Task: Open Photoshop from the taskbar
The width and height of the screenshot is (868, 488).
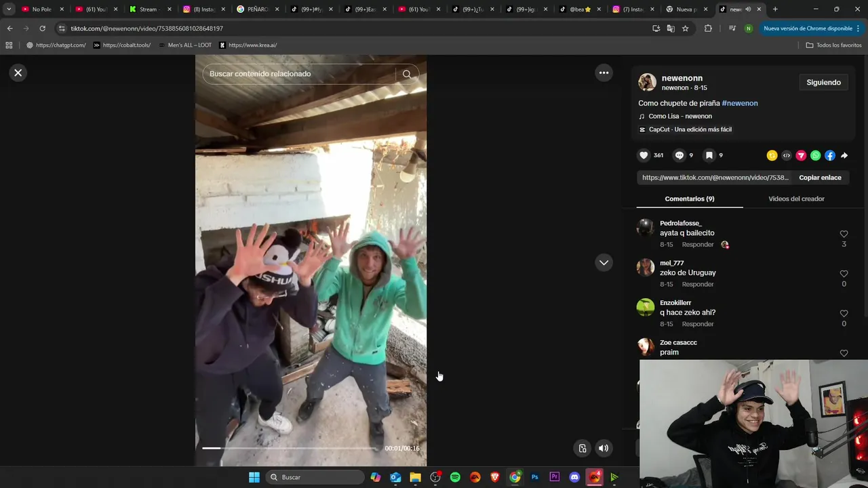Action: [535, 477]
